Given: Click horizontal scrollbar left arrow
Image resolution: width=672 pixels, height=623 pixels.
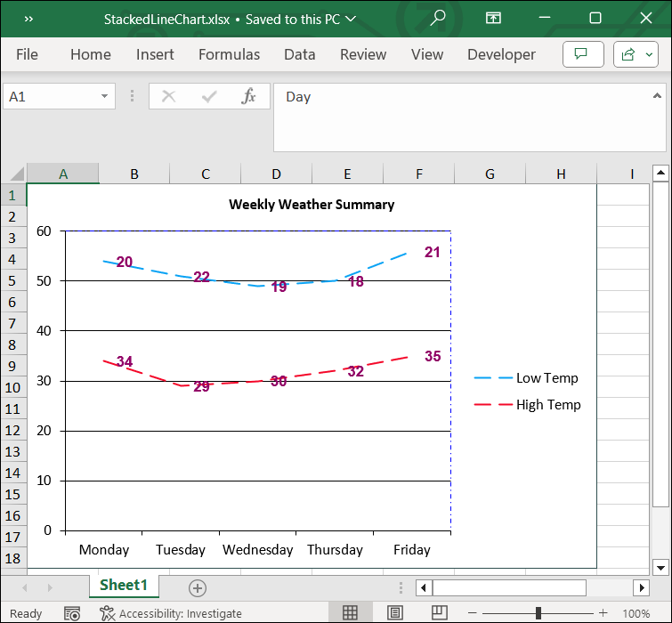Looking at the screenshot, I should 424,587.
